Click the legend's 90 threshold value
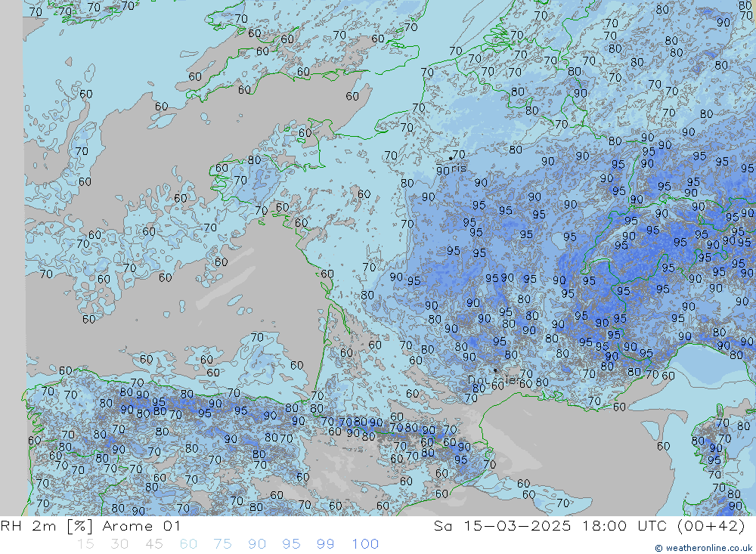The height and width of the screenshot is (554, 756). (x=257, y=544)
